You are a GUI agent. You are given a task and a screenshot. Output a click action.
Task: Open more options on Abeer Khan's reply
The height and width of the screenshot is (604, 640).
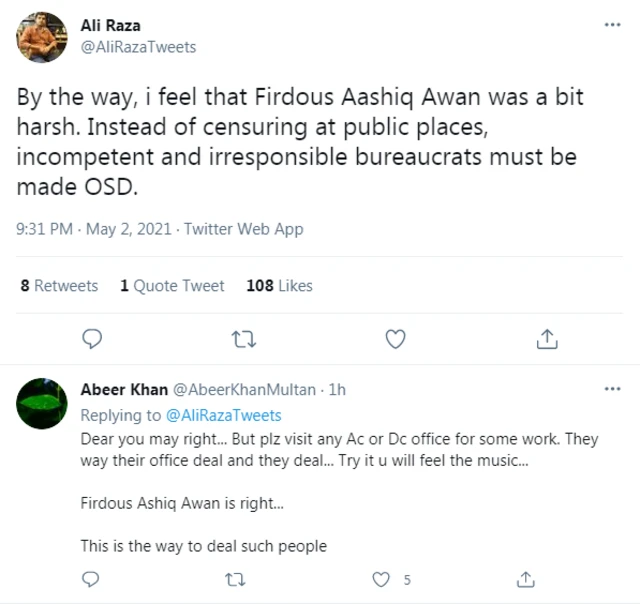pyautogui.click(x=610, y=389)
